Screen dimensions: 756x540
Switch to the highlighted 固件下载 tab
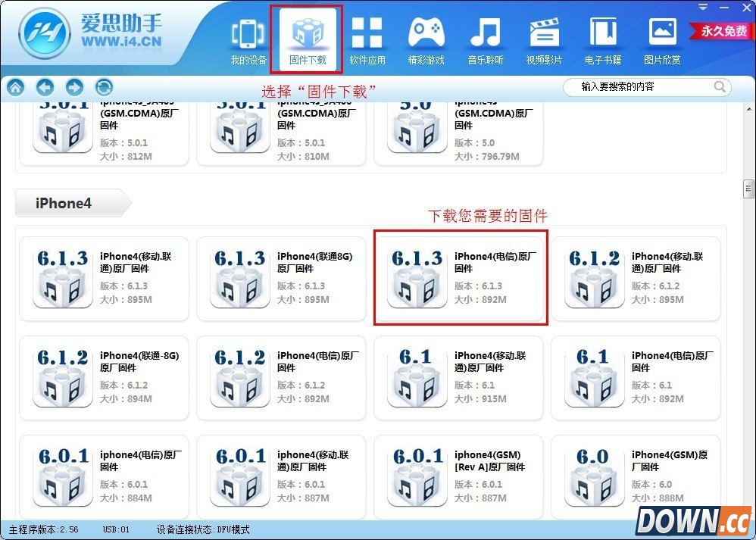(x=306, y=38)
